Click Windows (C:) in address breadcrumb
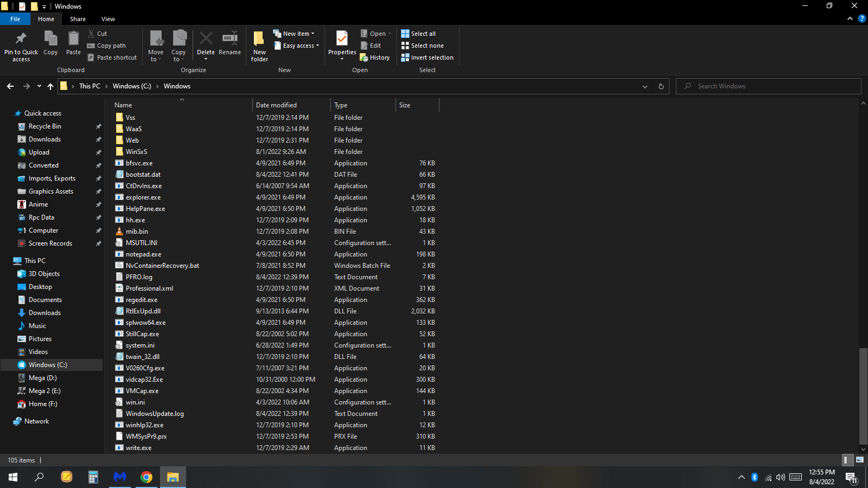The image size is (868, 488). [132, 86]
